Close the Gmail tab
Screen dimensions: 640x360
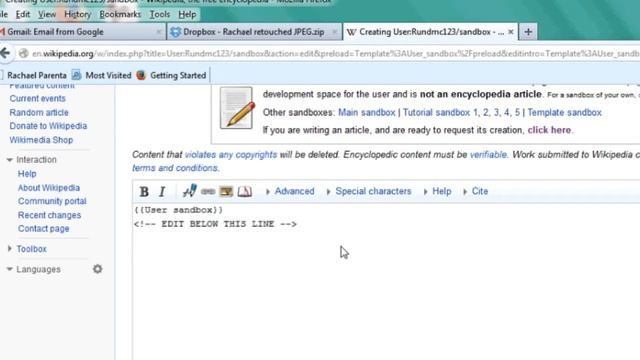[x=159, y=32]
